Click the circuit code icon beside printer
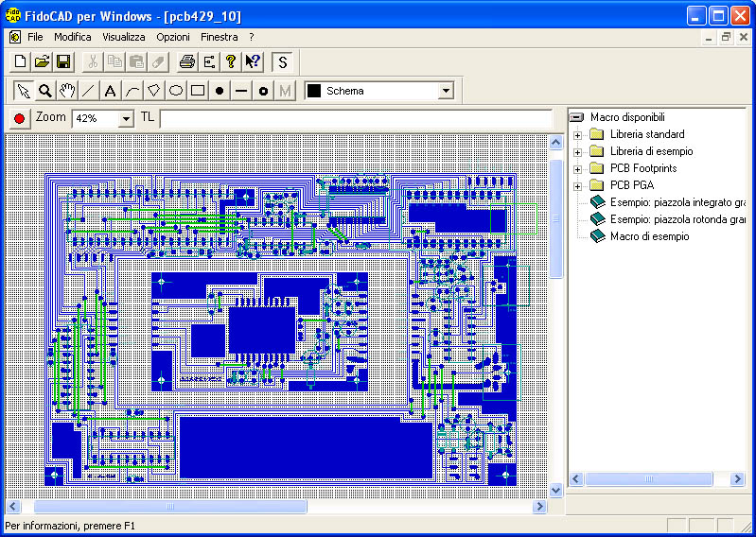Screen dimensions: 756x537 [209, 61]
